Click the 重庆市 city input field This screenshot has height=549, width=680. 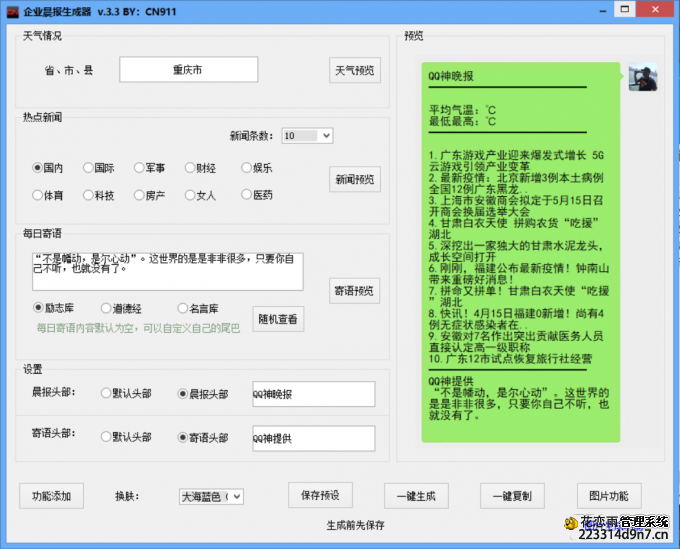pos(189,69)
